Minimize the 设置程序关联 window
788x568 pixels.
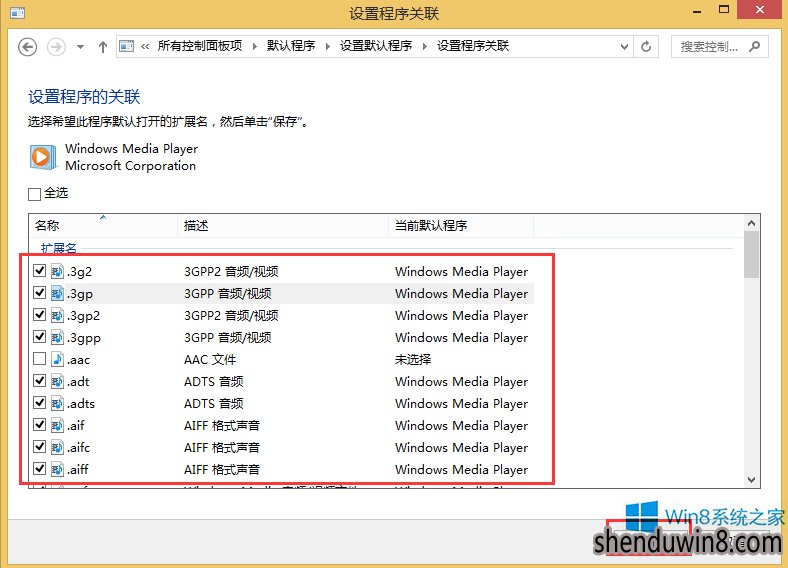click(x=697, y=11)
